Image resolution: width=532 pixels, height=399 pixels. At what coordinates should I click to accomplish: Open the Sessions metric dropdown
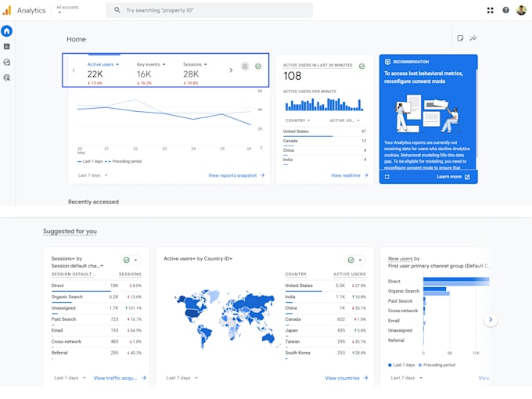pos(195,64)
